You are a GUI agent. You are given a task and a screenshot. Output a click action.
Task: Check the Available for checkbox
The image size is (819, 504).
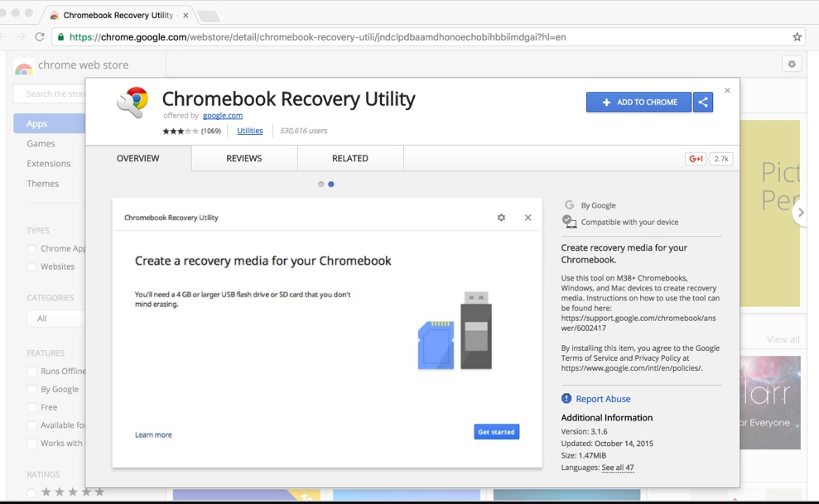[x=31, y=425]
